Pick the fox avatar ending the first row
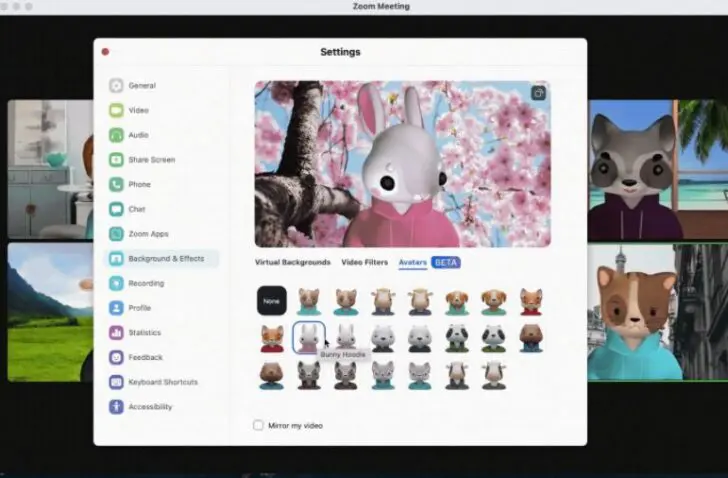 pos(531,302)
